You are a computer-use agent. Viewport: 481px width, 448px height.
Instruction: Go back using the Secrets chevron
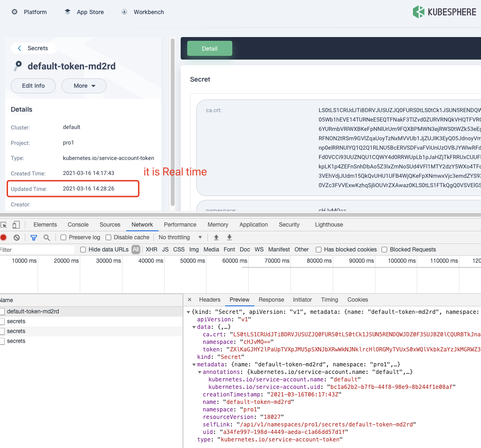coord(20,48)
